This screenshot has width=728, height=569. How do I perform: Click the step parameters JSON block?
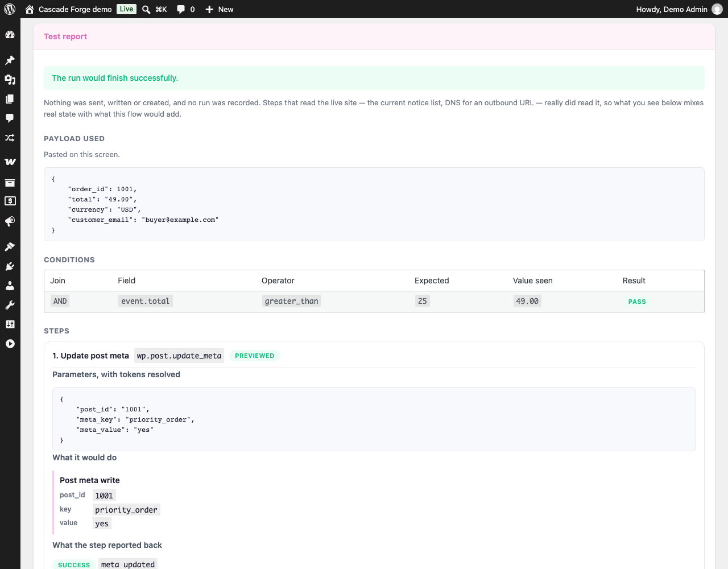[x=374, y=419]
